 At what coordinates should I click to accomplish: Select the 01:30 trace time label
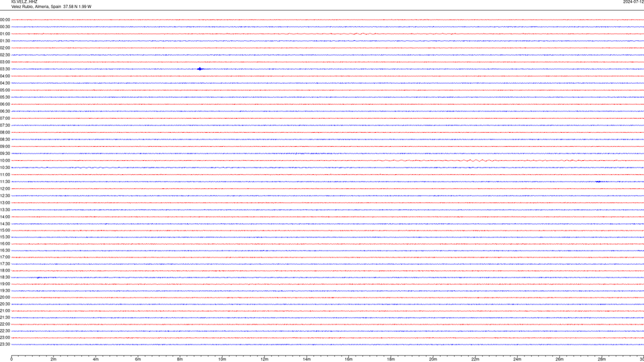pos(5,41)
